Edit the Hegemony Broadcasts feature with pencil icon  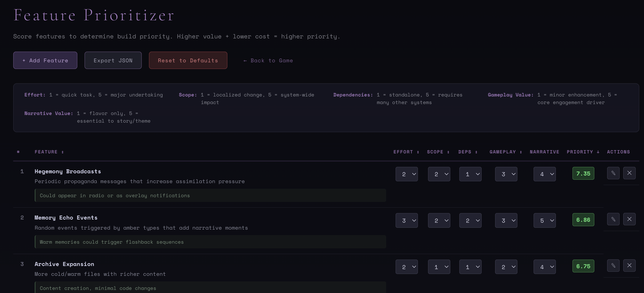tap(613, 173)
